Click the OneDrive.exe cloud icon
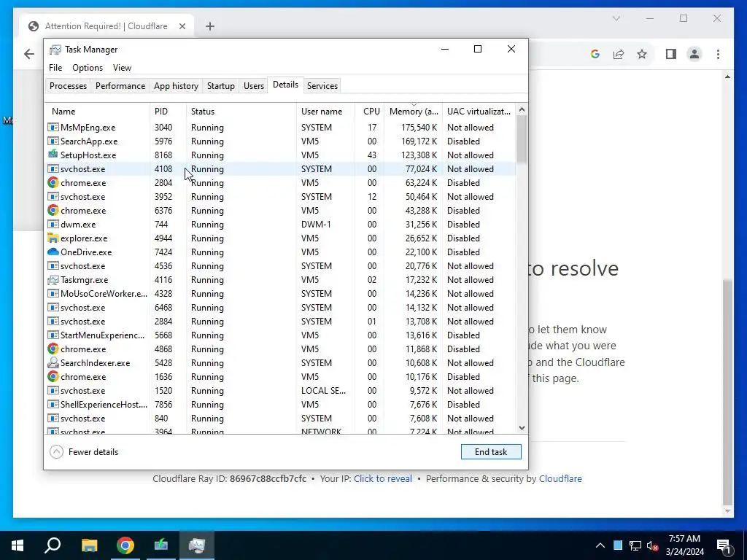Image resolution: width=747 pixels, height=560 pixels. point(53,252)
